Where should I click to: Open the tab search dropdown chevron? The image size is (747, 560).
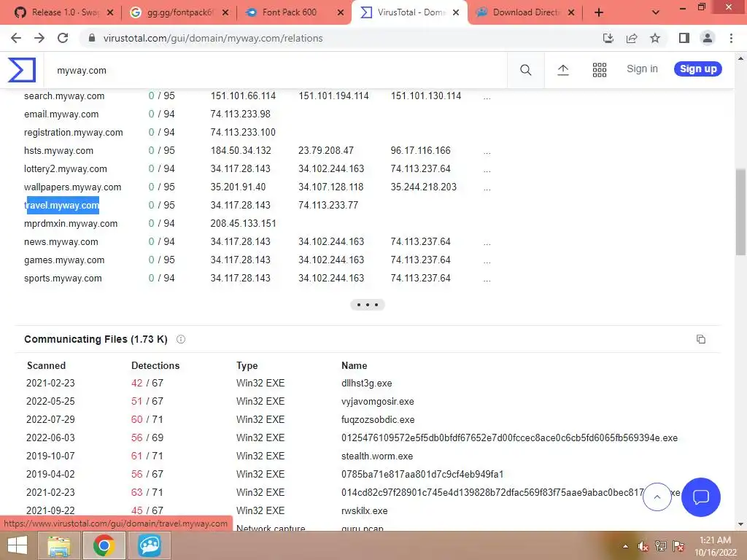[656, 12]
